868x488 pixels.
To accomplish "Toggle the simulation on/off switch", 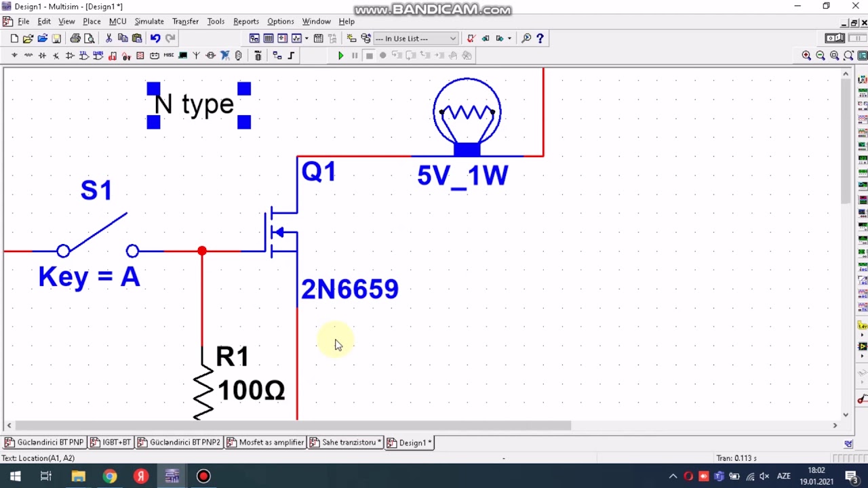I will click(835, 38).
